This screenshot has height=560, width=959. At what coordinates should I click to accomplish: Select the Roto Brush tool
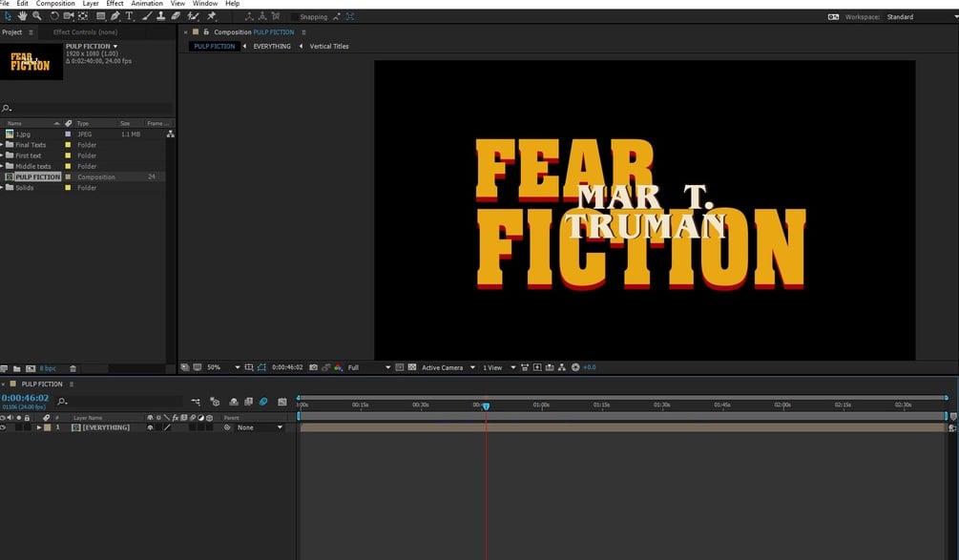tap(194, 16)
